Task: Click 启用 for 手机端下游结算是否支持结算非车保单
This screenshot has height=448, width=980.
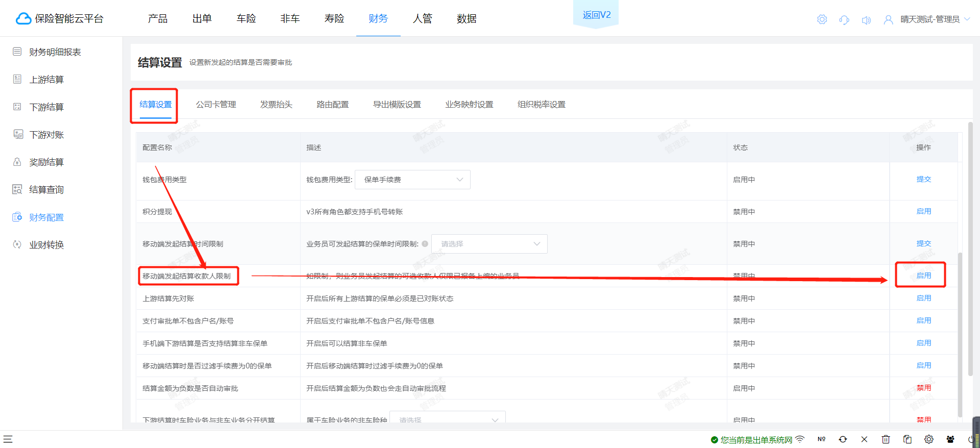Action: click(924, 343)
